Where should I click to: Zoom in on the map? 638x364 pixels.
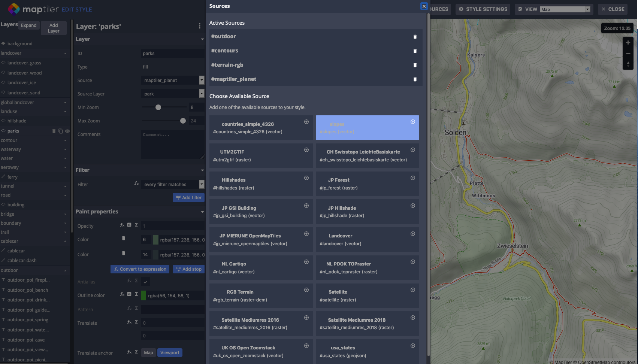(628, 43)
